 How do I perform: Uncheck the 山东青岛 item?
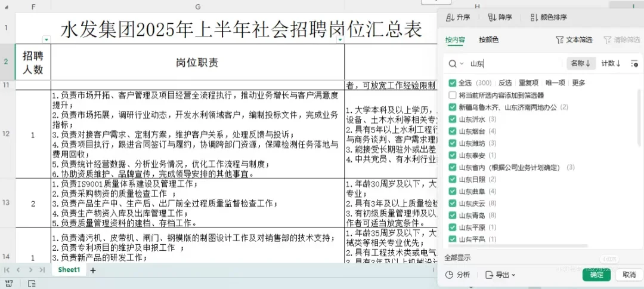coord(452,215)
